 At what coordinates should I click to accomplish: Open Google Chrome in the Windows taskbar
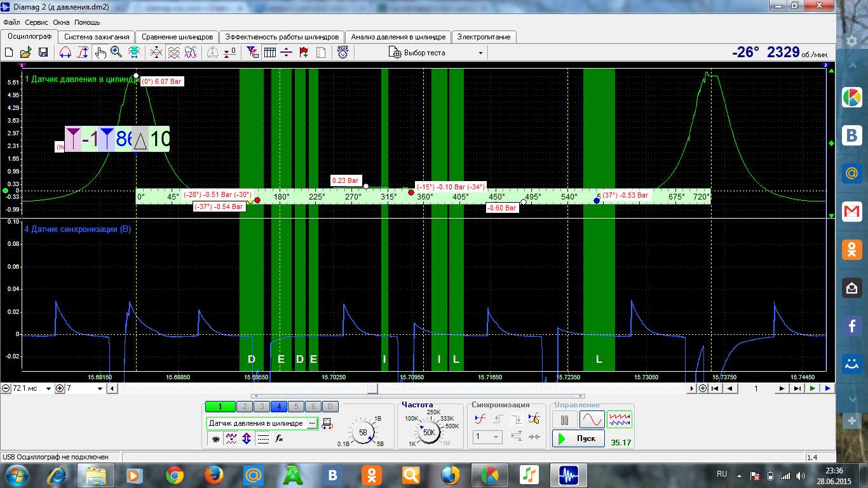point(175,475)
